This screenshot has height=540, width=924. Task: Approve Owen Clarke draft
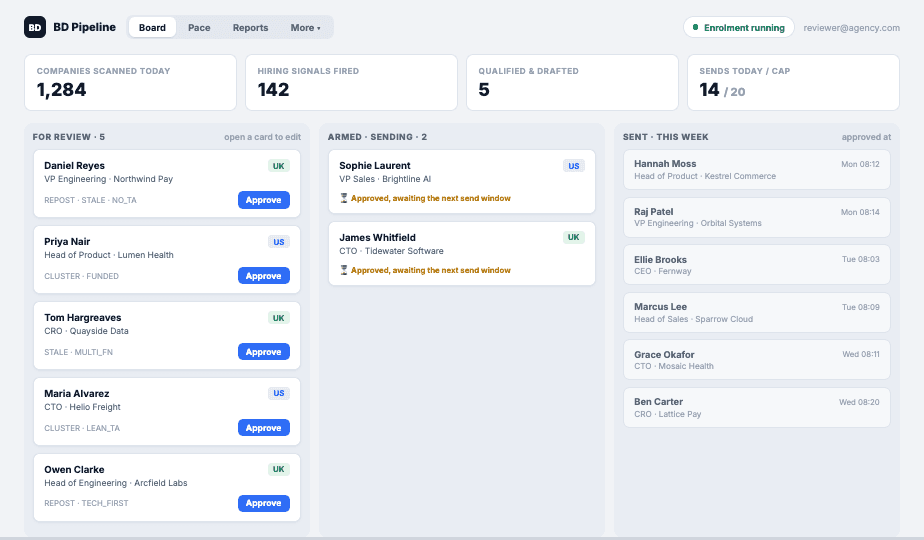click(263, 503)
